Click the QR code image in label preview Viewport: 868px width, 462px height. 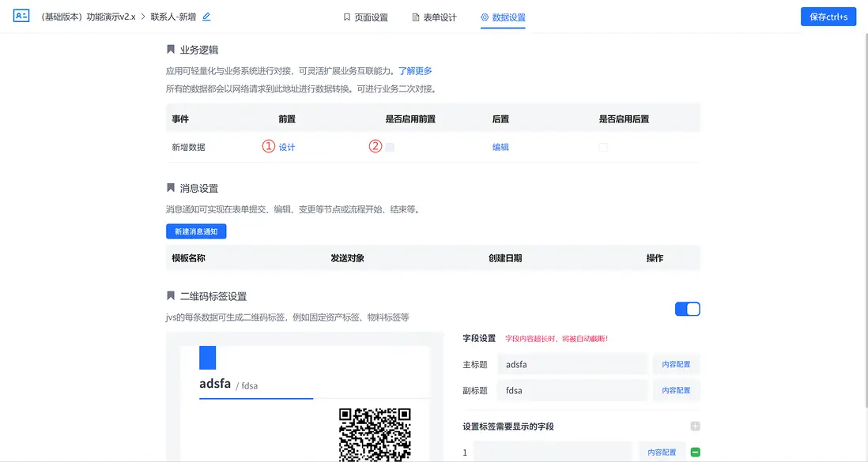pos(375,434)
